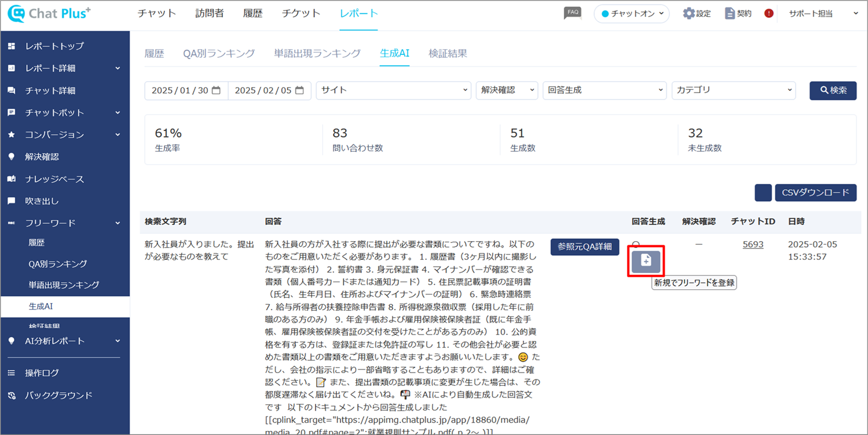868x435 pixels.
Task: Open the カテゴリ filter dropdown
Action: pyautogui.click(x=734, y=90)
